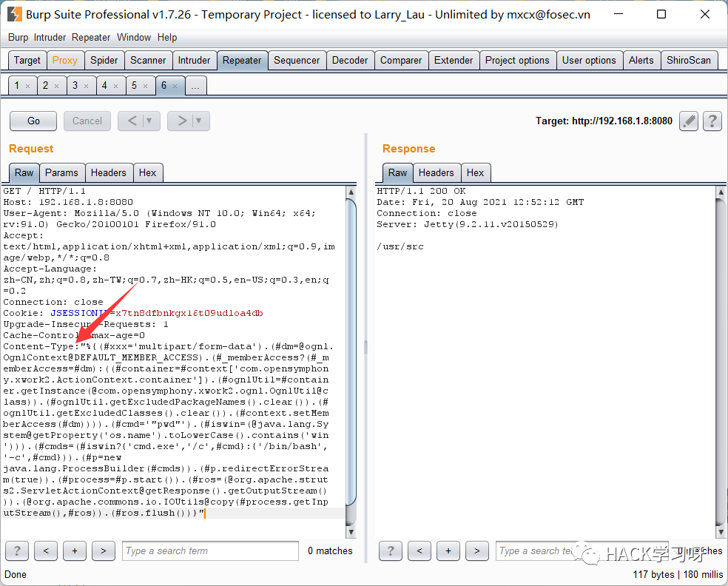Switch to the Comparer tab
Screen dimensions: 728x586
[x=401, y=61]
